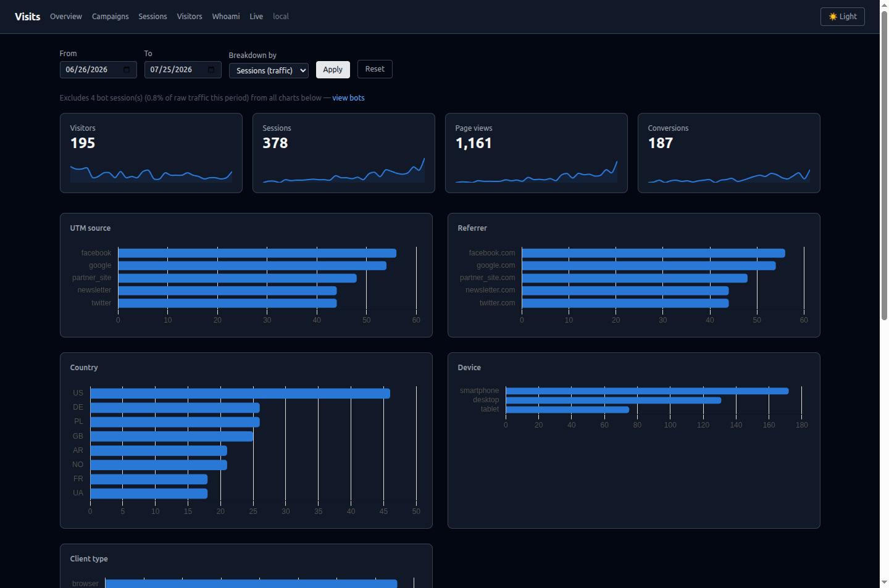Open the Breakdown by dropdown
This screenshot has height=588, width=889.
(269, 70)
